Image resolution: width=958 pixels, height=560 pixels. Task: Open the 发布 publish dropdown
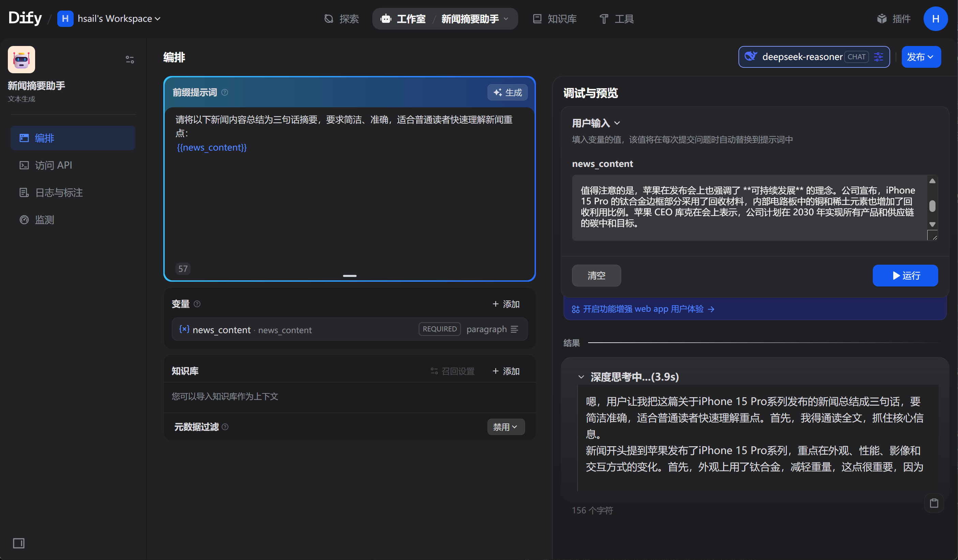(x=921, y=57)
